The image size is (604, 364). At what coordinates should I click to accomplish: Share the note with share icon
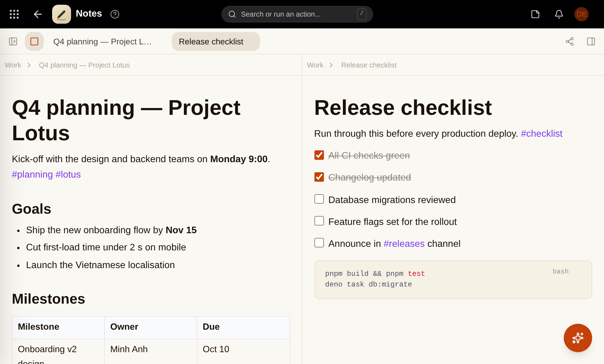[x=570, y=41]
